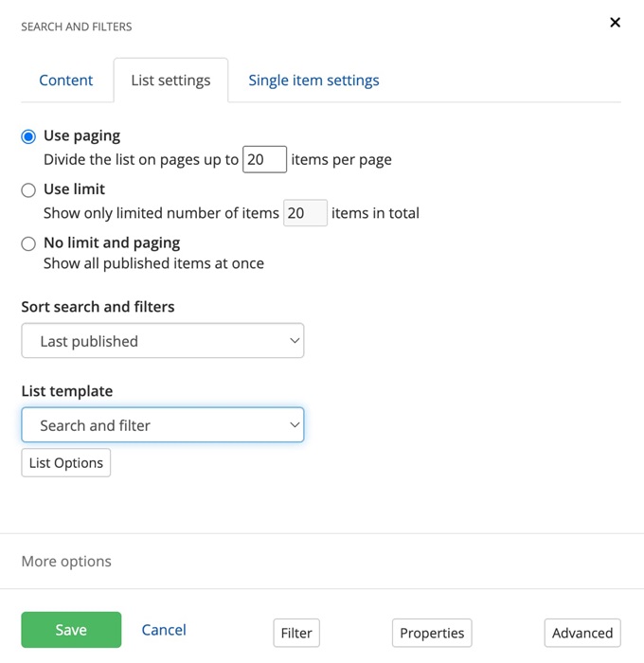This screenshot has height=663, width=644.
Task: Click the 'List template' label
Action: coord(67,391)
